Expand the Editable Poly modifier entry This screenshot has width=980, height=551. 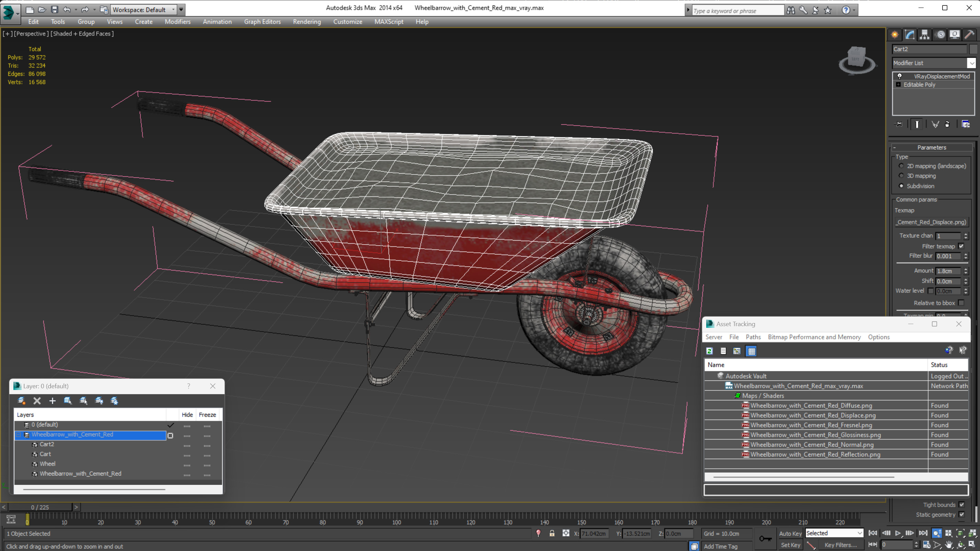tap(898, 85)
